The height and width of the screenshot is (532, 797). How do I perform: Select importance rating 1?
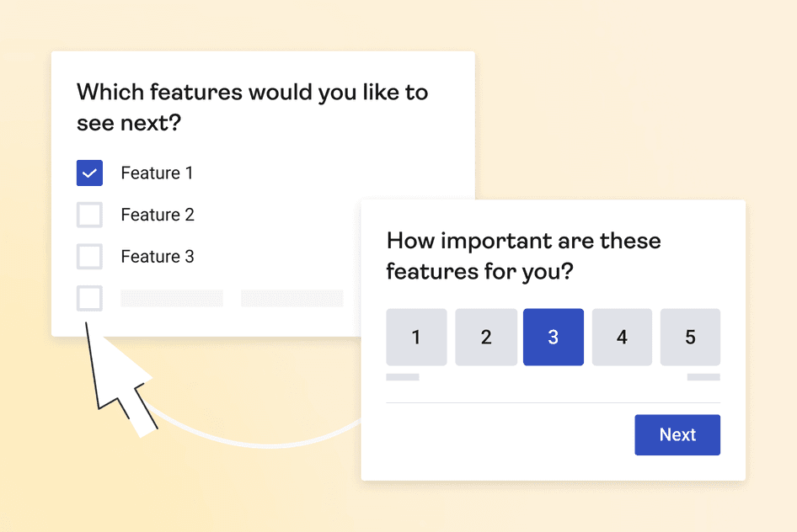tap(416, 337)
